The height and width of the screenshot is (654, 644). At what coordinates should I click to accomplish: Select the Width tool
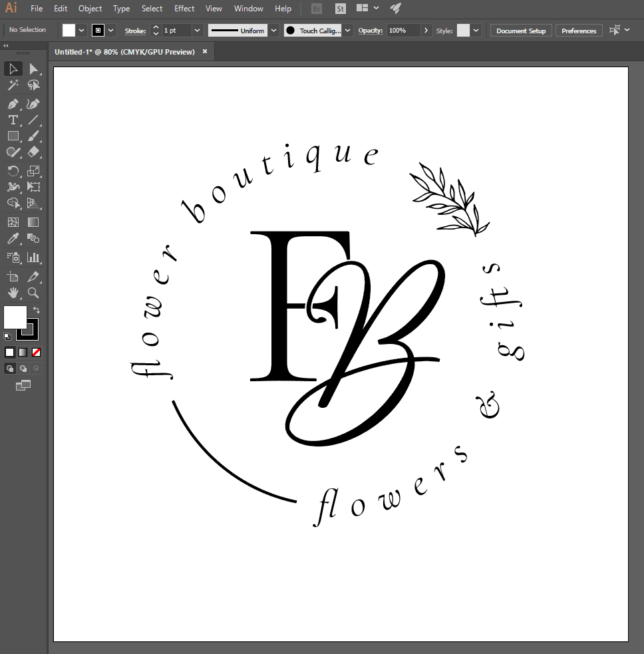[x=13, y=187]
